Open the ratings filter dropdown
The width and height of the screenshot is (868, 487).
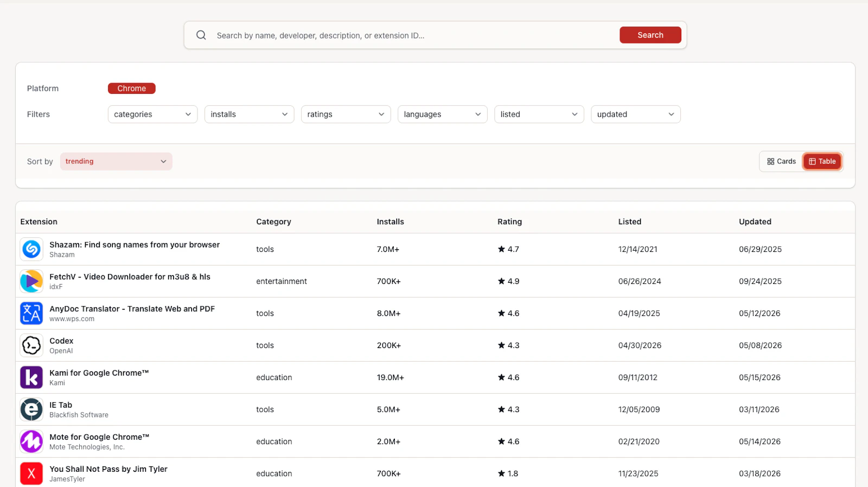346,115
